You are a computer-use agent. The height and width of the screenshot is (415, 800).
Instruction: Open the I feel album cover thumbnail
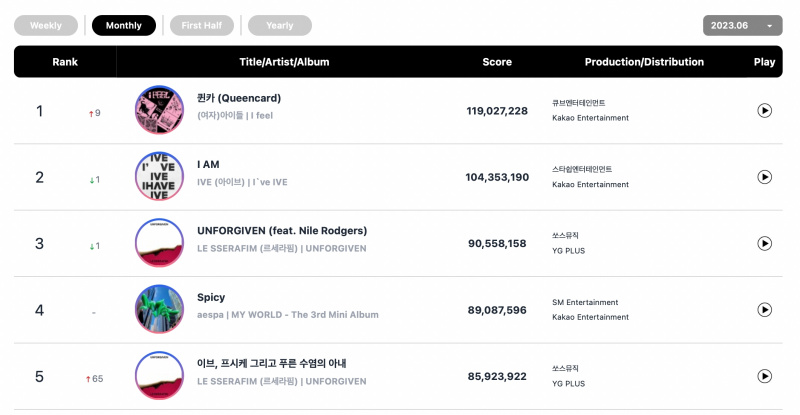(x=159, y=110)
